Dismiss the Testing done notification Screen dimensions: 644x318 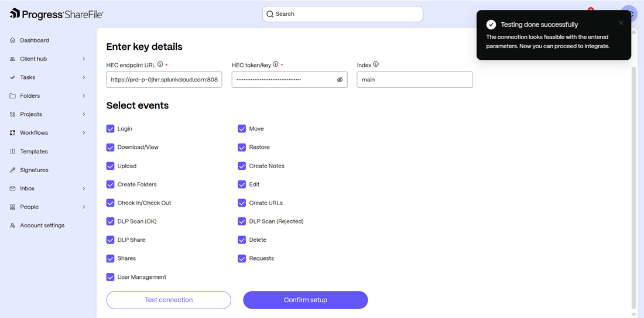coord(621,23)
